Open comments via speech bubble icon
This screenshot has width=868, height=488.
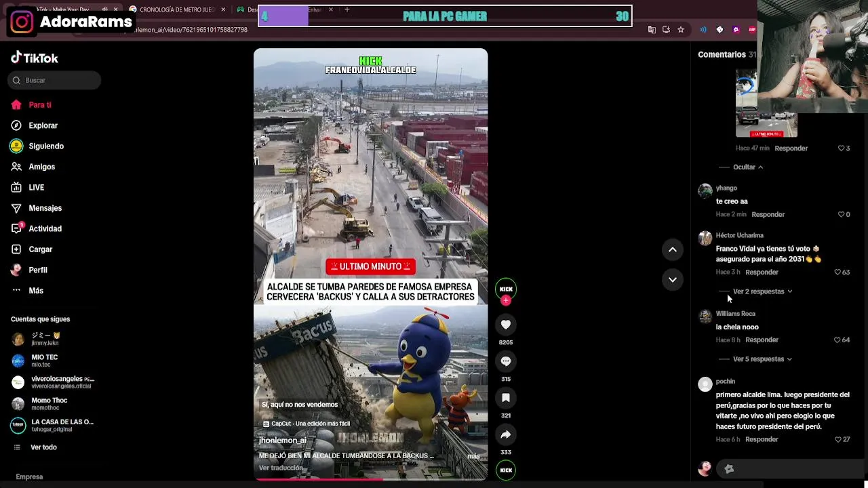tap(506, 361)
